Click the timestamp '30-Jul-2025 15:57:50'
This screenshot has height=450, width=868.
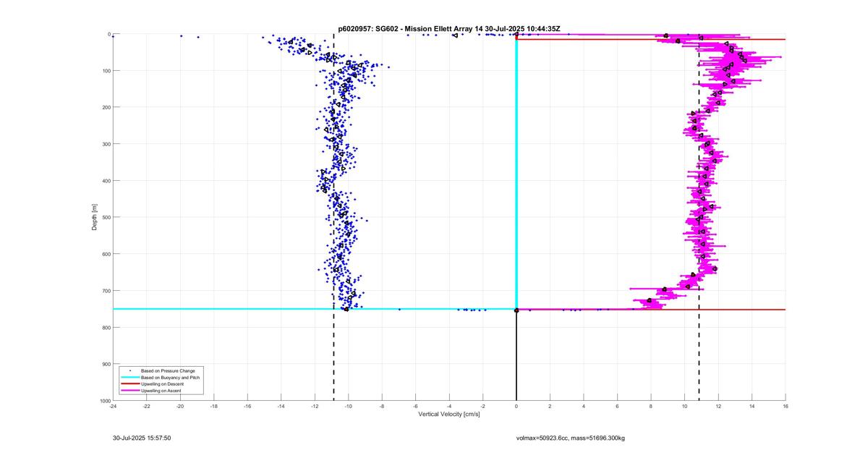(x=142, y=438)
